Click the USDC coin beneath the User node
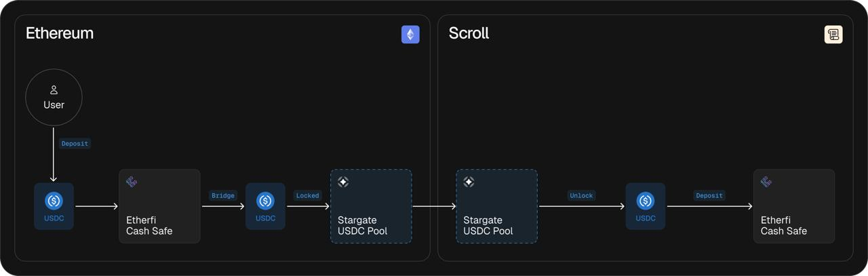 [54, 201]
